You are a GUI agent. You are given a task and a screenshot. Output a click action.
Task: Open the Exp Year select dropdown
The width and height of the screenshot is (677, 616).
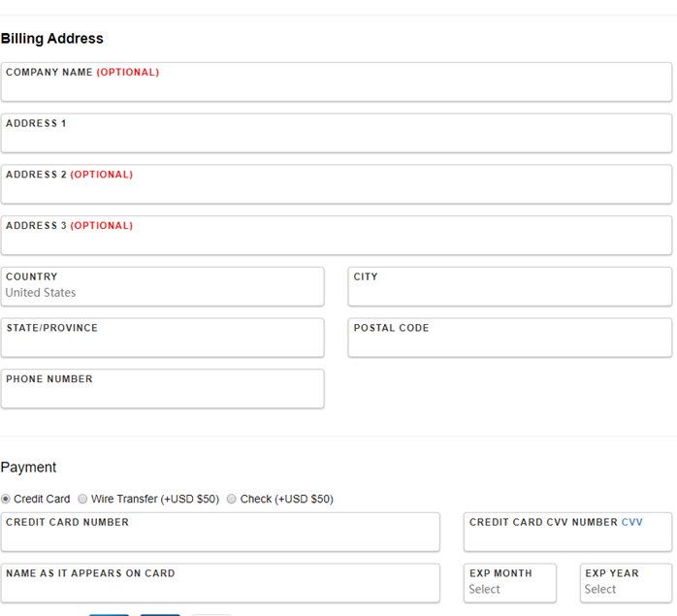[626, 589]
